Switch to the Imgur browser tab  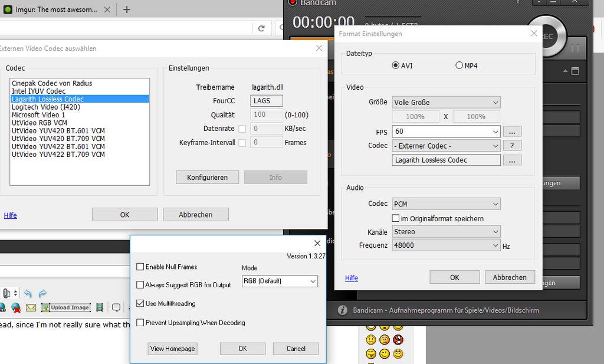tap(56, 9)
